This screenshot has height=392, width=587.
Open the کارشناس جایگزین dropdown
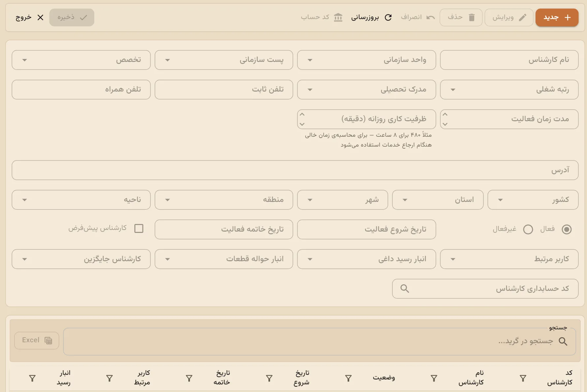pyautogui.click(x=81, y=259)
